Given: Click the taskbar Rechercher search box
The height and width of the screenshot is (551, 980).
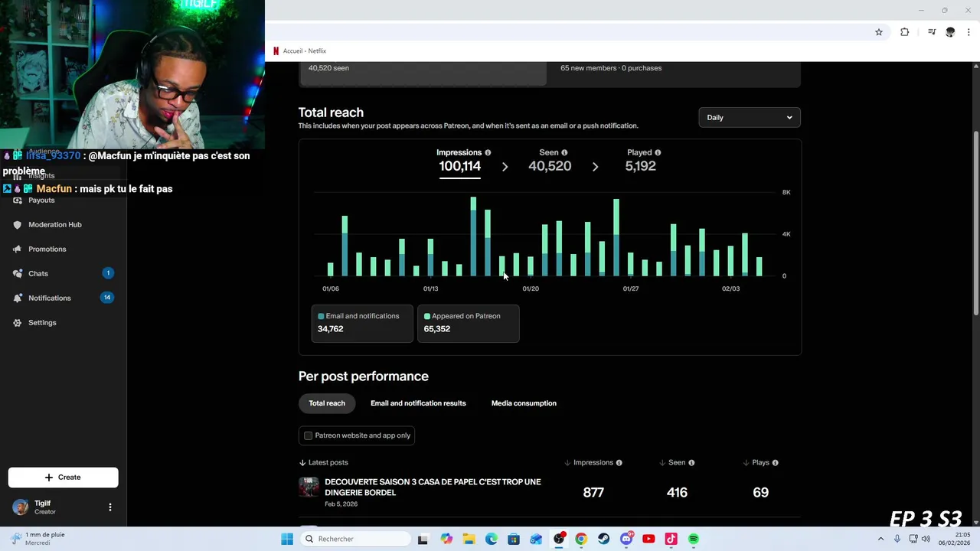Looking at the screenshot, I should 355,539.
